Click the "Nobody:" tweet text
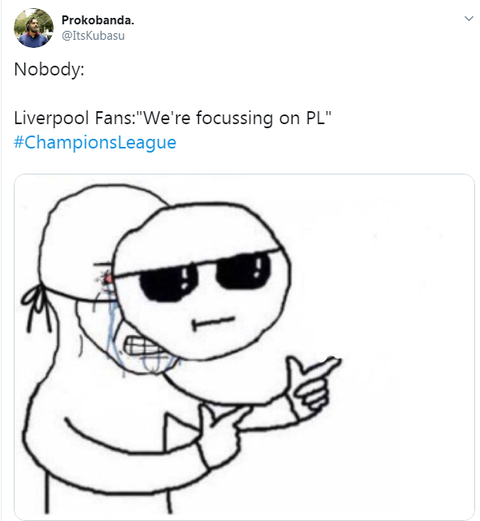This screenshot has width=480, height=521. point(49,69)
